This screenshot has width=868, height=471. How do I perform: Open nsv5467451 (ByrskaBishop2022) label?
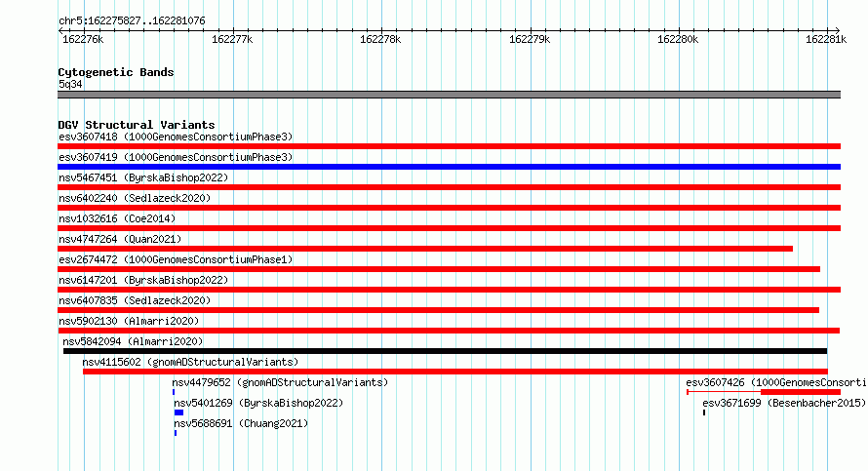point(143,177)
